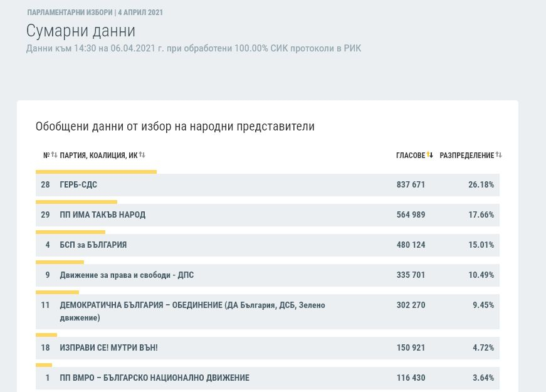Sort by party name arrows icon
Viewport: 546px width, 392px height.
142,155
